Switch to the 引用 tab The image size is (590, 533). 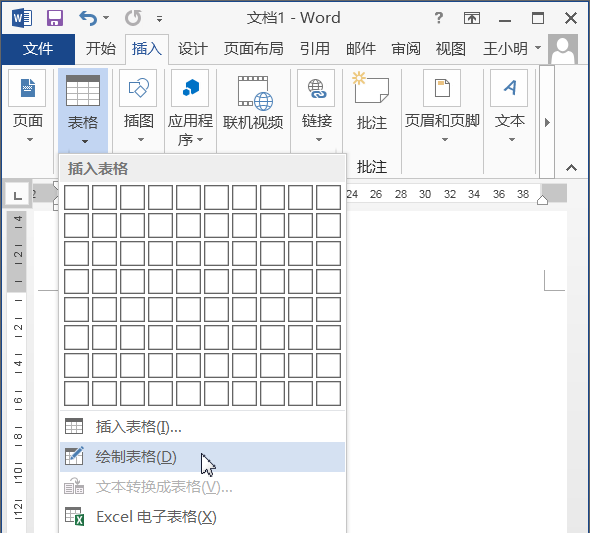tap(315, 49)
